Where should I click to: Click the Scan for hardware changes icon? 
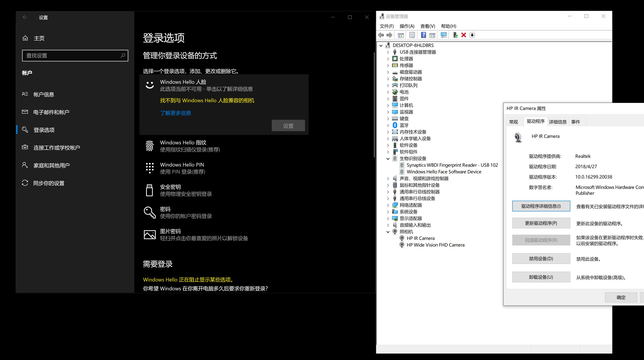pos(444,35)
